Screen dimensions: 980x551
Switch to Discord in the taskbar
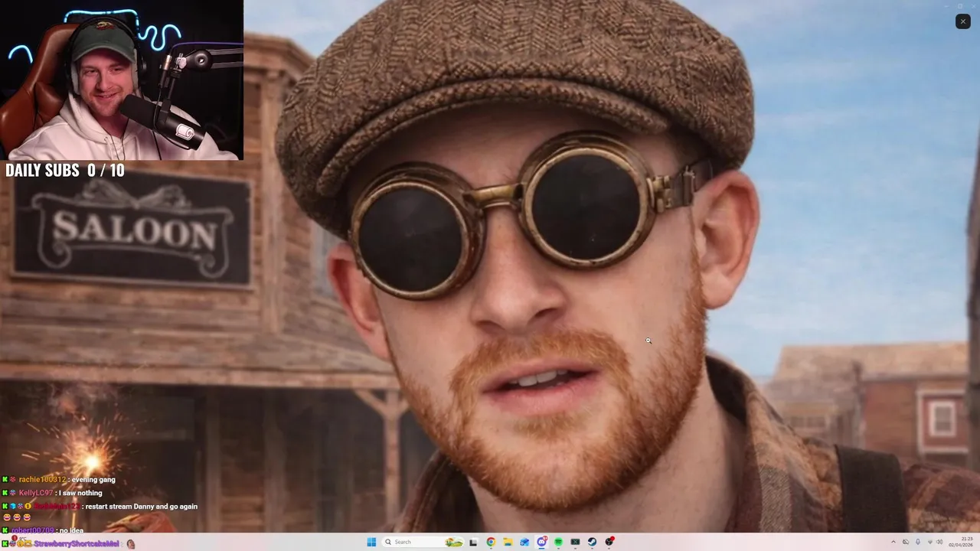(542, 542)
